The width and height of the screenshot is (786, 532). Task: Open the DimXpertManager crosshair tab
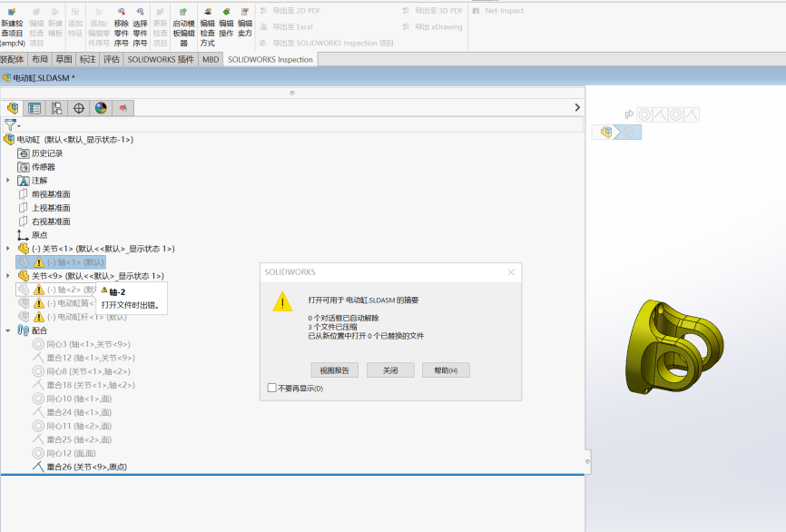pos(79,108)
